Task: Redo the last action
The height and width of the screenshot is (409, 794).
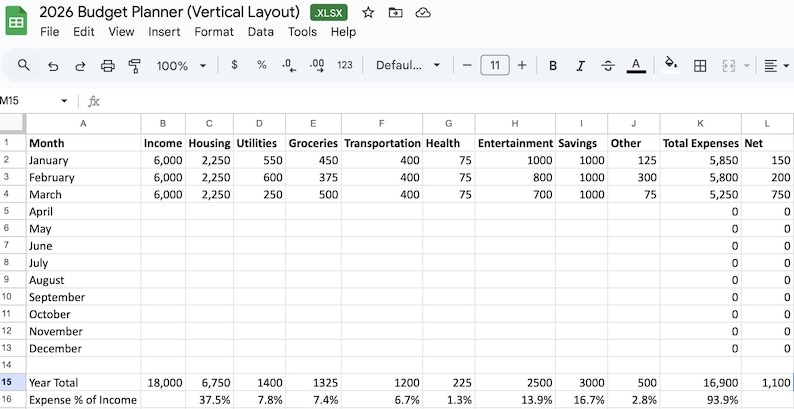Action: (80, 66)
